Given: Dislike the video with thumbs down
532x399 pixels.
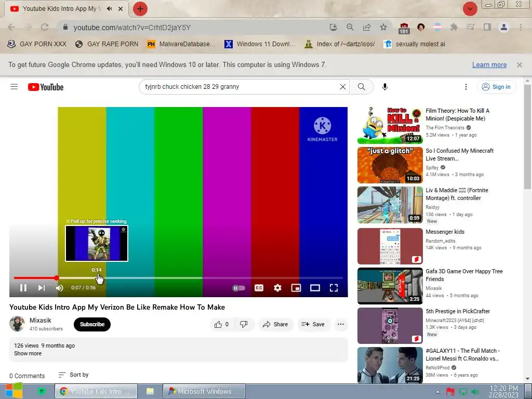Looking at the screenshot, I should [244, 324].
